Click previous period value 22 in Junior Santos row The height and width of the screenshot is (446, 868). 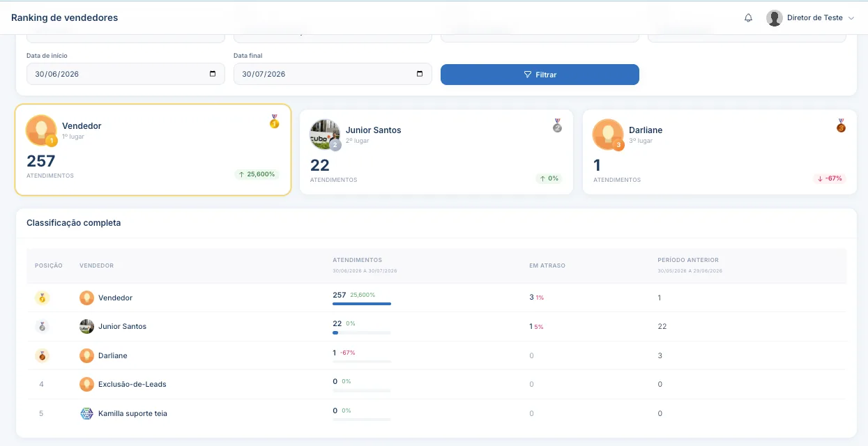coord(662,326)
